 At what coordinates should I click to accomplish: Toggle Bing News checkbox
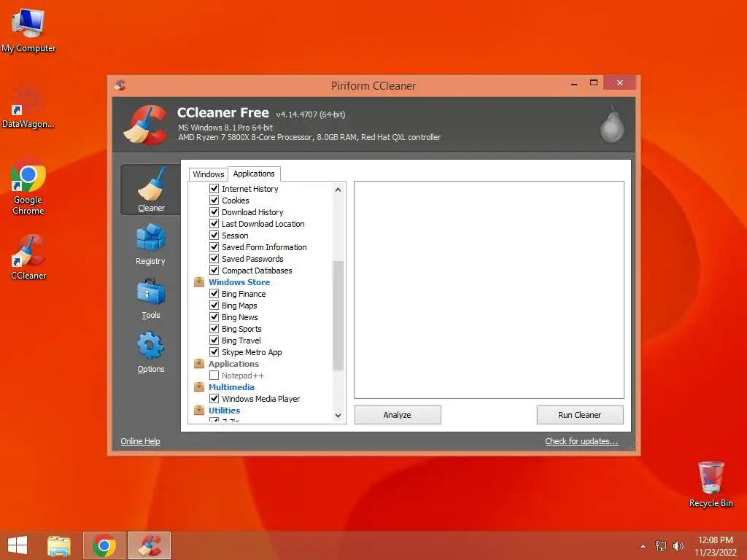tap(214, 317)
